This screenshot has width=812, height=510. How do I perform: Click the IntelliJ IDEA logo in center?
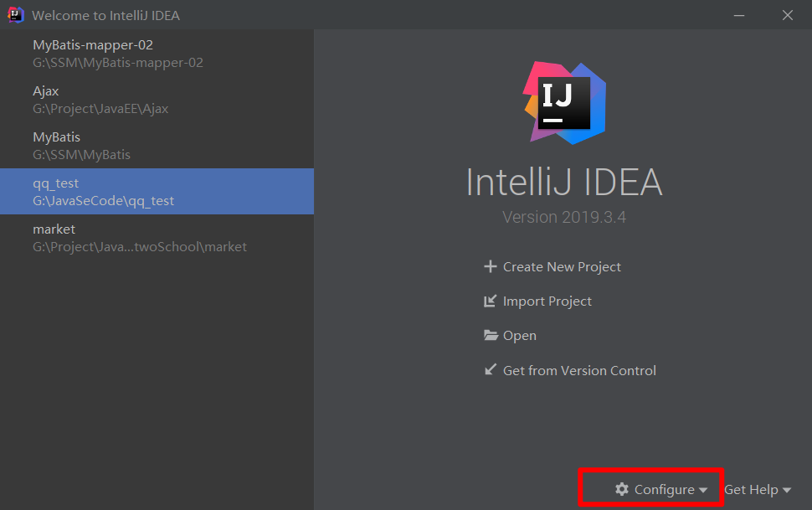[x=564, y=101]
